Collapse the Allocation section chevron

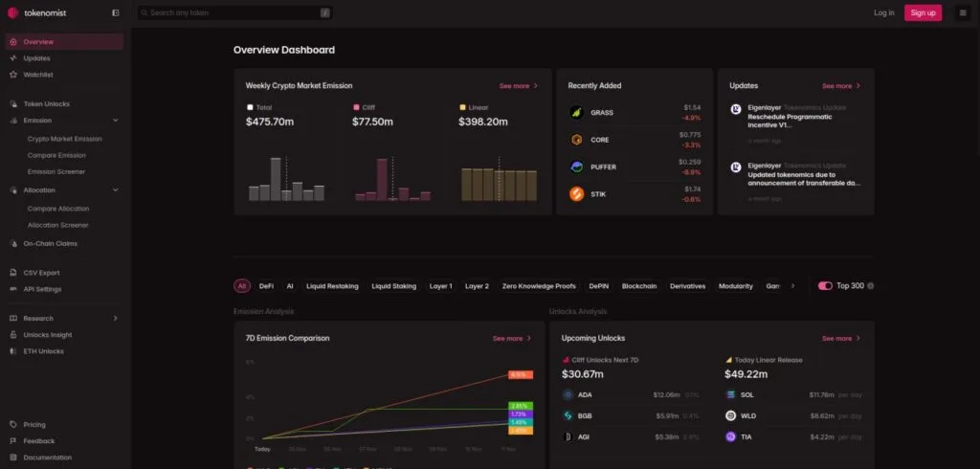[x=115, y=190]
